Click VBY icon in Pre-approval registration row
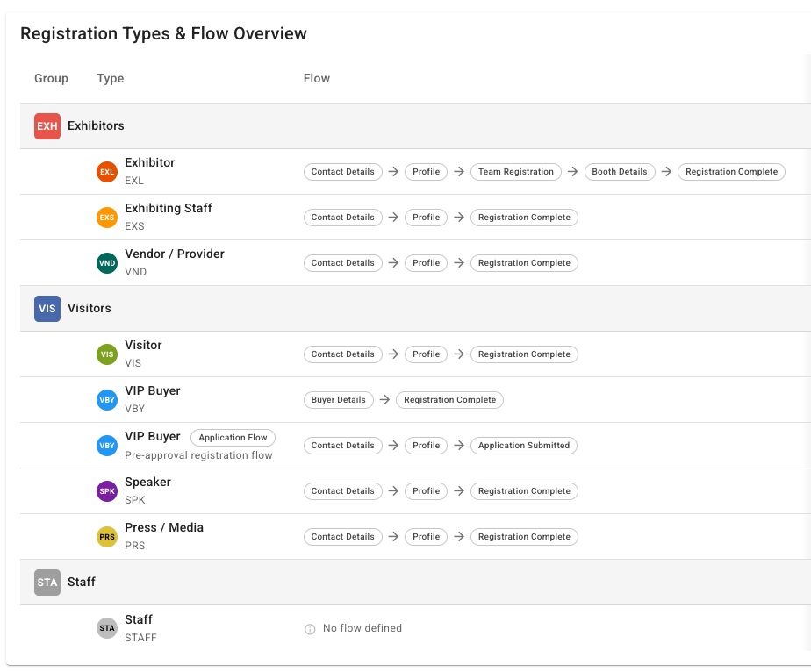Viewport: 811px width, 672px height. tap(107, 446)
